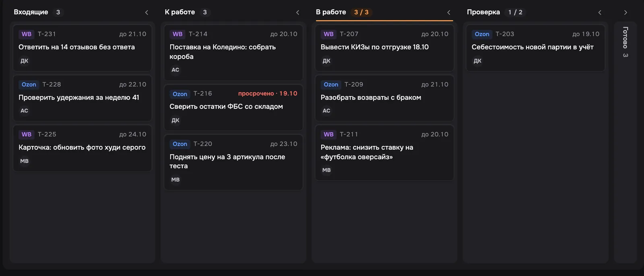Click the task ID T-203
The height and width of the screenshot is (276, 644).
[x=505, y=34]
